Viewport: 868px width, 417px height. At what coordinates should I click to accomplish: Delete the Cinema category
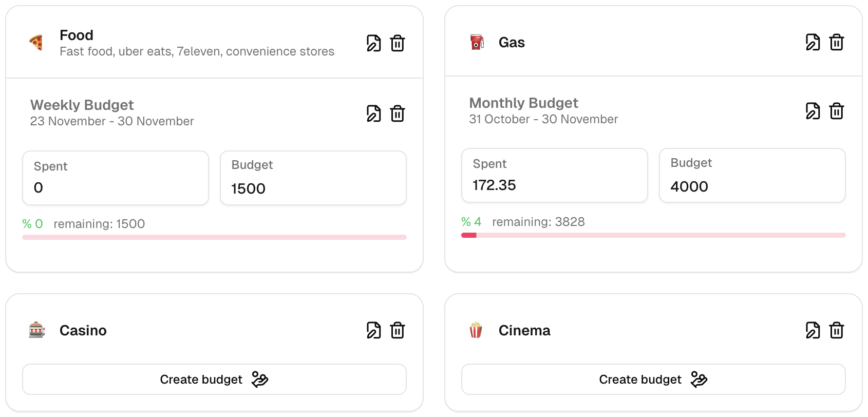coord(837,330)
